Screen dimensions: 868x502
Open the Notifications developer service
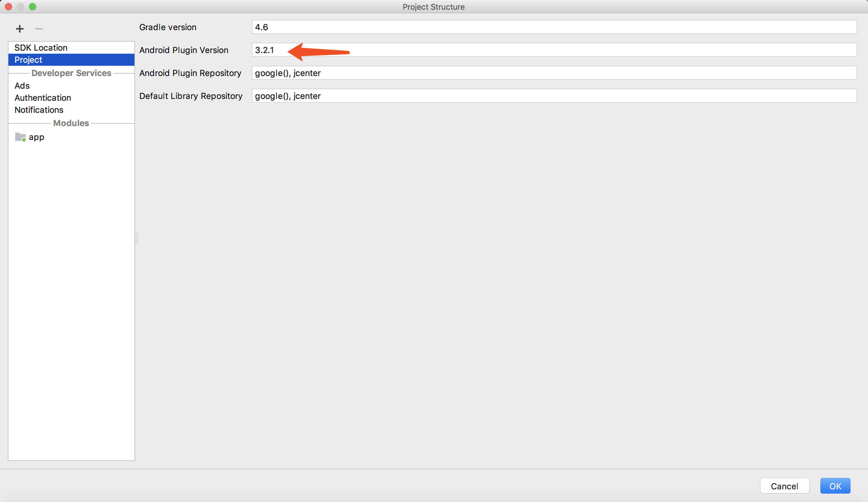(71, 110)
